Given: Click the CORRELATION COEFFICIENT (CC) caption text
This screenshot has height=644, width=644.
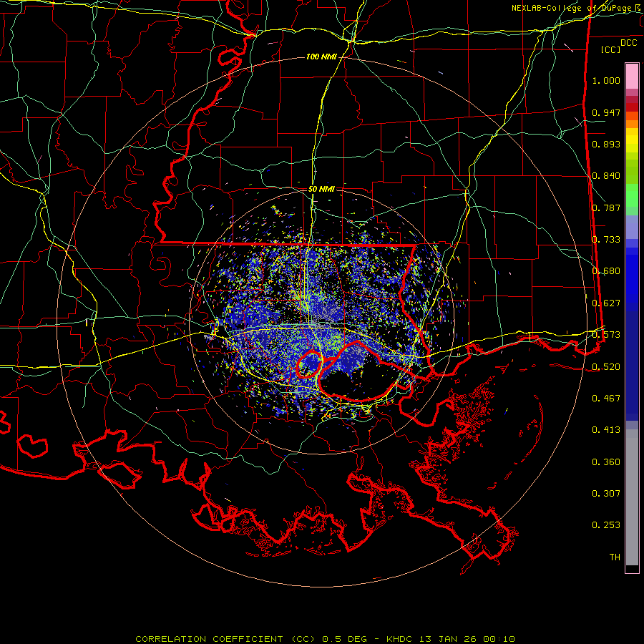Looking at the screenshot, I should click(x=225, y=639).
